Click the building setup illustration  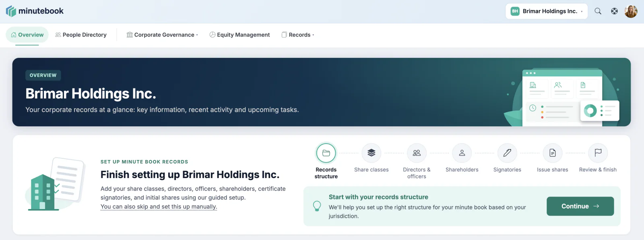(56, 184)
